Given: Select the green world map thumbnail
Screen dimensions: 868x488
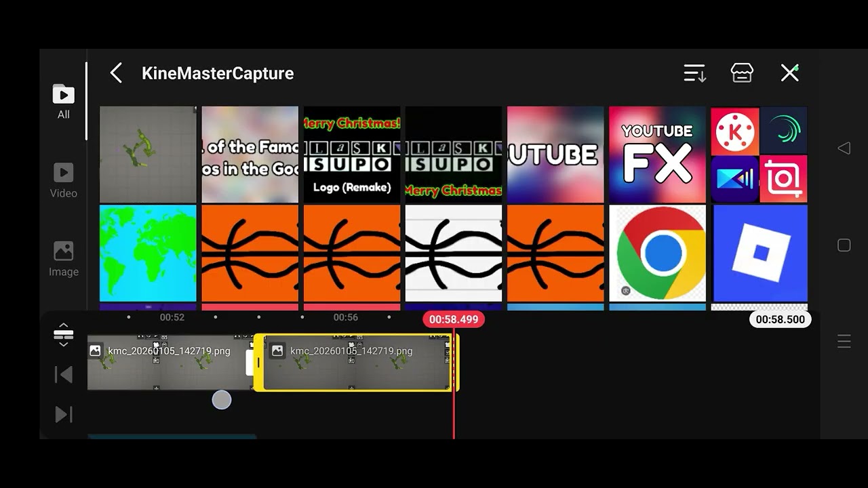Looking at the screenshot, I should click(x=148, y=253).
